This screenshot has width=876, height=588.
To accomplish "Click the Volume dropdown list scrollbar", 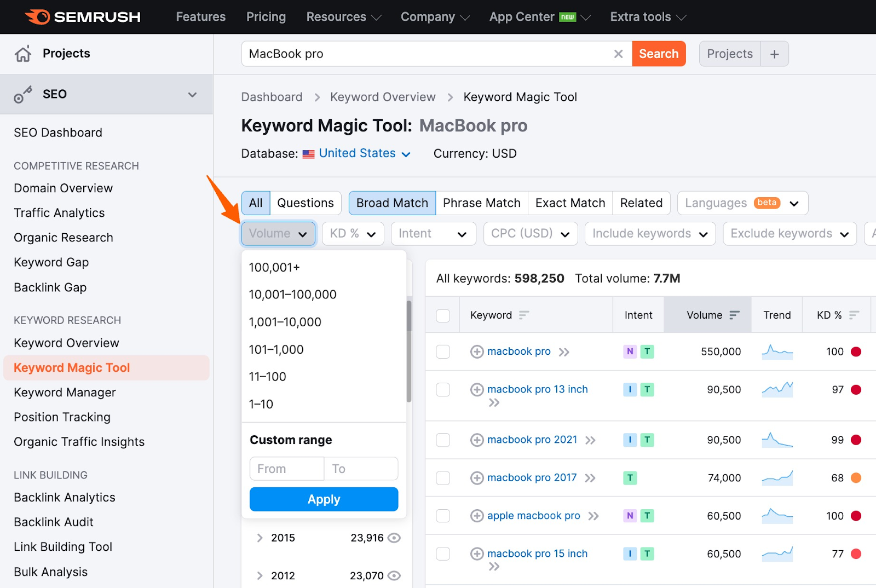I will (x=409, y=351).
